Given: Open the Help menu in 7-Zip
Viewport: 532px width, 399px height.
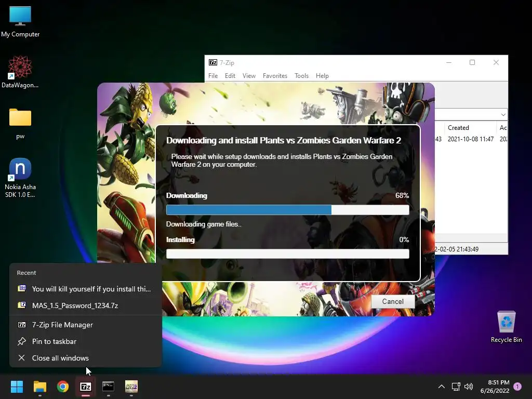Looking at the screenshot, I should coord(322,76).
